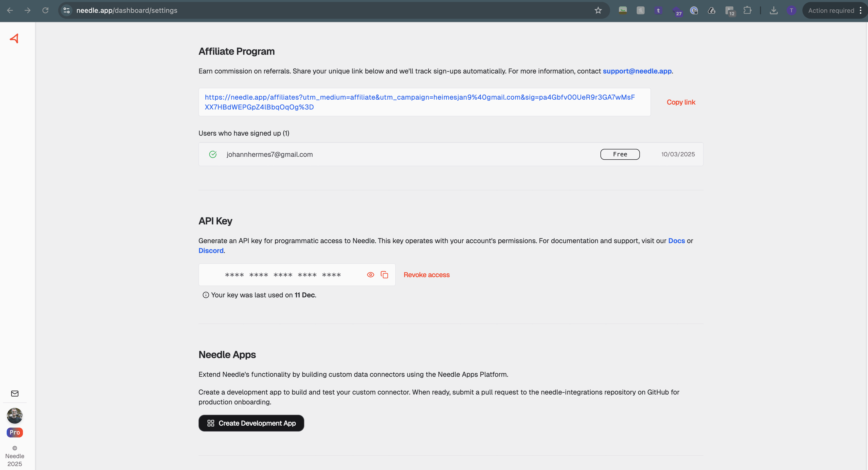
Task: Copy the API key using the copy icon
Action: coord(385,275)
